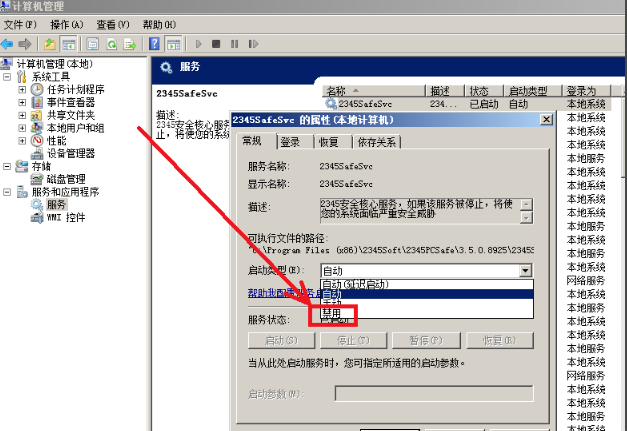Click the Export list toolbar icon
Image resolution: width=627 pixels, height=431 pixels.
click(129, 44)
